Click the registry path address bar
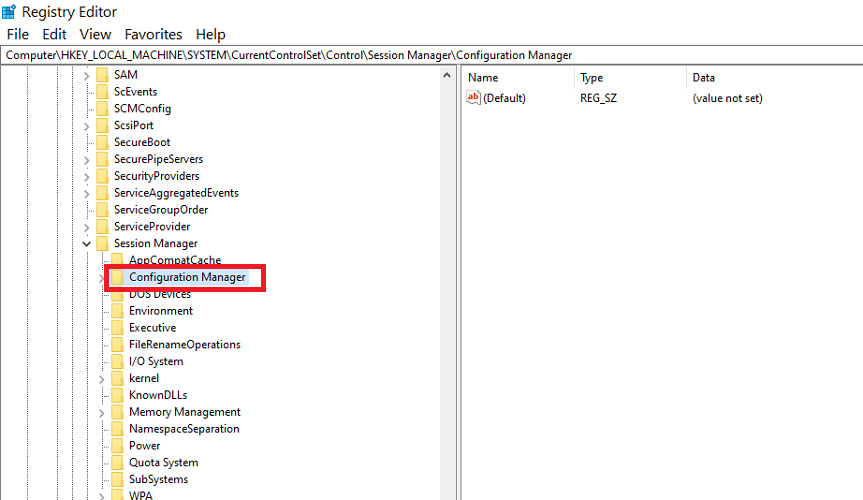 [432, 55]
